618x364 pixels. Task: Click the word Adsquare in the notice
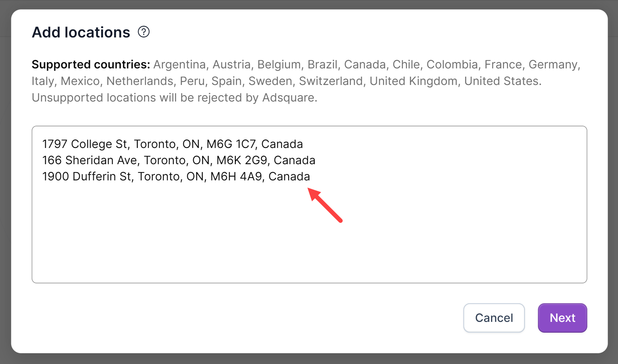point(288,98)
